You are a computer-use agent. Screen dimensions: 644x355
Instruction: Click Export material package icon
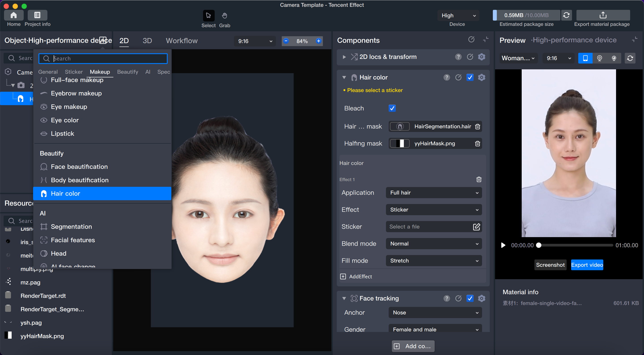tap(603, 15)
